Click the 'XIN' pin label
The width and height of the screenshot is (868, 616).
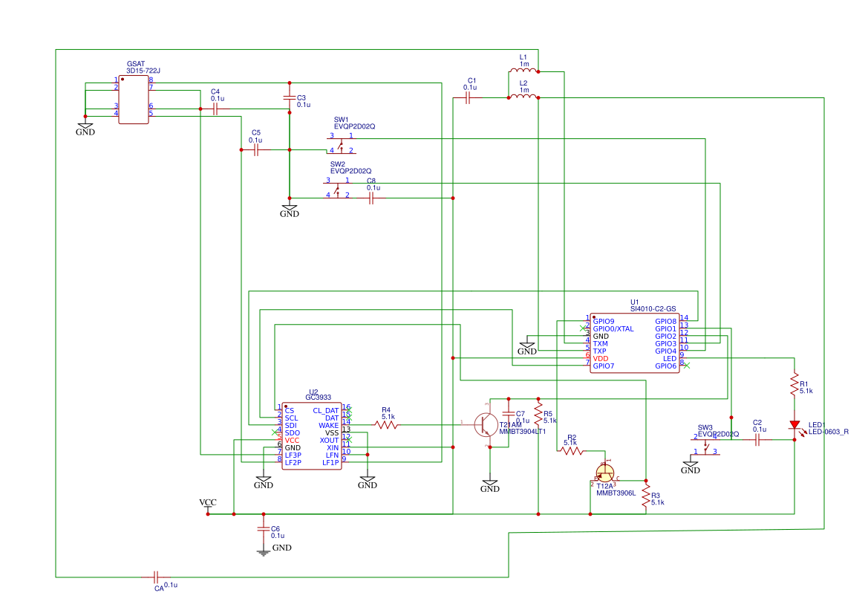point(333,448)
